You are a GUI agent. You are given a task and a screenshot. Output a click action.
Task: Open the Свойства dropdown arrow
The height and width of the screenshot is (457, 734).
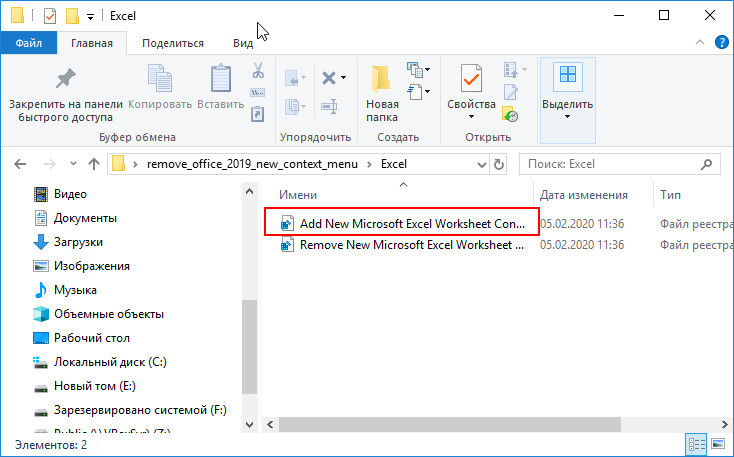point(471,117)
